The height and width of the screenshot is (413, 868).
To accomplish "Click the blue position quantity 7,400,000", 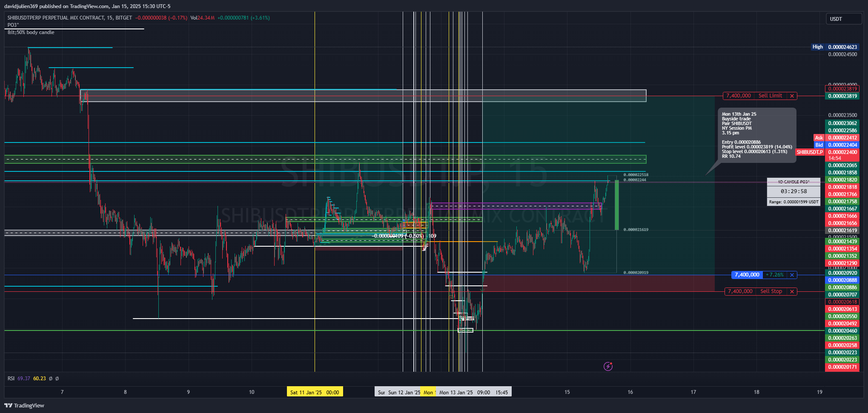I will click(x=747, y=275).
